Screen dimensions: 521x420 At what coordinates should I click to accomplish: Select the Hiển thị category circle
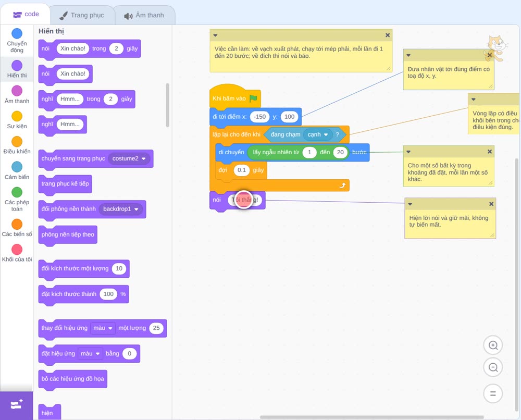[17, 66]
